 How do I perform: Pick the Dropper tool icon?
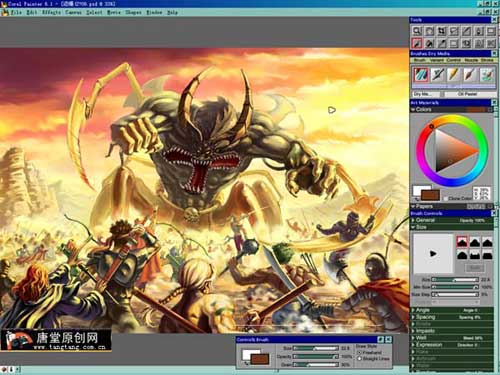click(441, 43)
